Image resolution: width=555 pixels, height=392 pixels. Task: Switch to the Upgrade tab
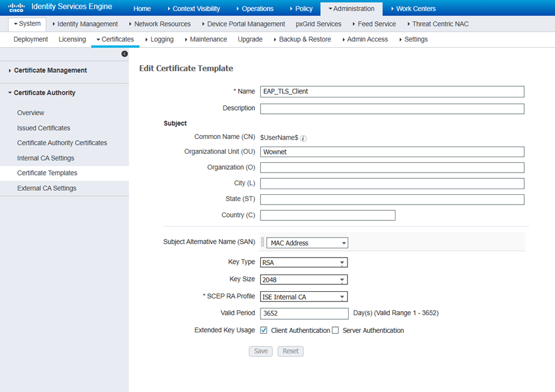[250, 39]
